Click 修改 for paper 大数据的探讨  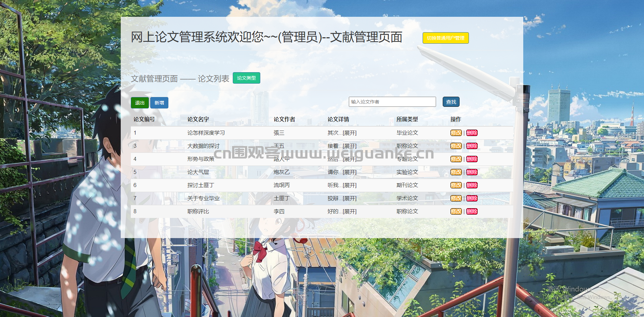point(456,146)
